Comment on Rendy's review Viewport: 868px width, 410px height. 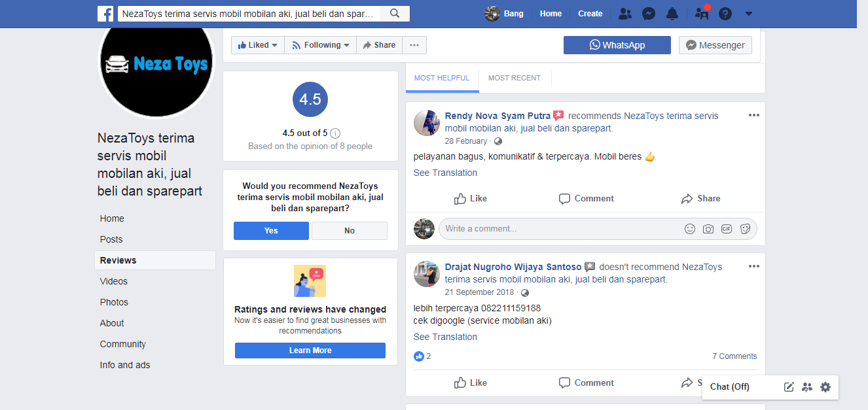coord(586,199)
